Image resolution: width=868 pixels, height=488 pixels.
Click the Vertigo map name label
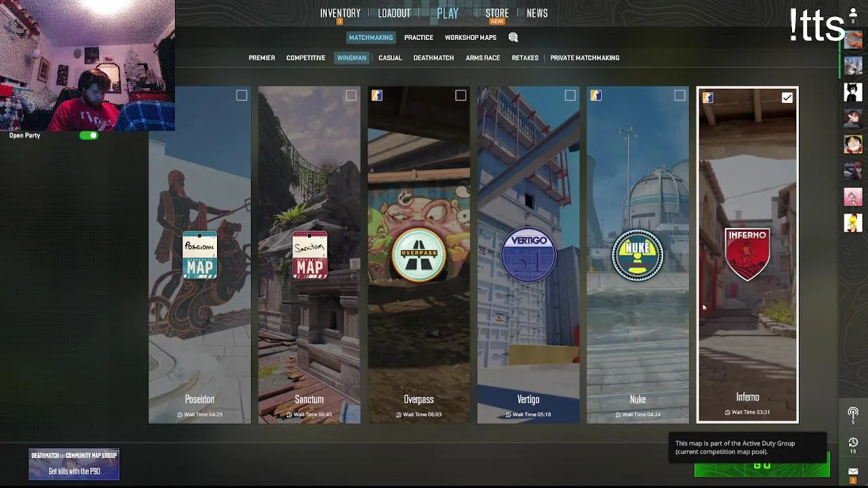pos(528,400)
